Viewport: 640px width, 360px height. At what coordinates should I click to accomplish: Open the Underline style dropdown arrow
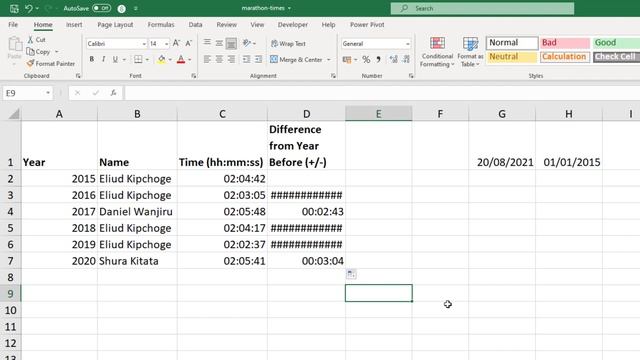click(124, 60)
